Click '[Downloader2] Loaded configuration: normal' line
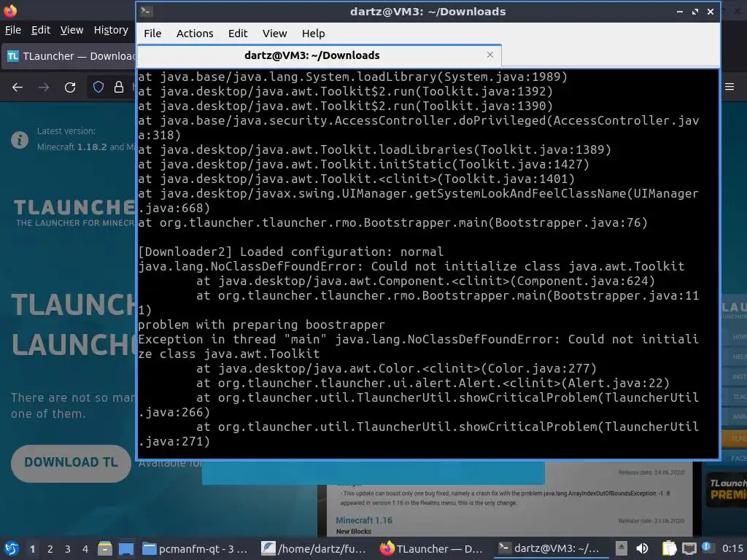This screenshot has width=747, height=560. (290, 252)
